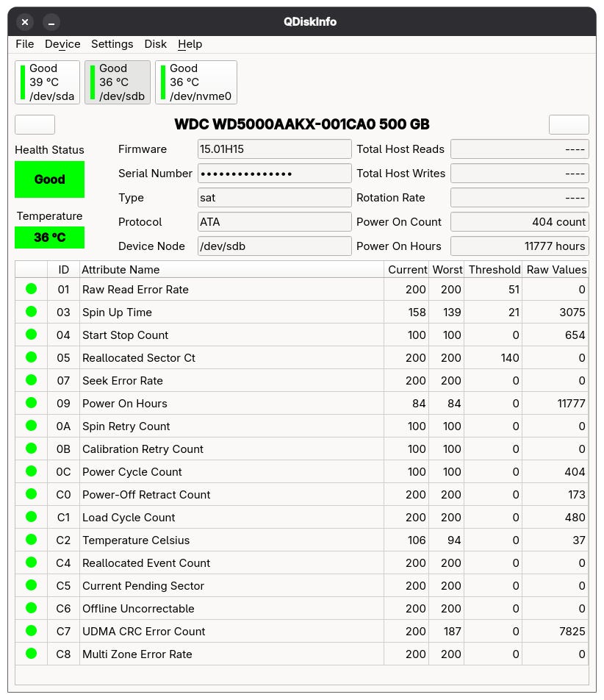Click green status dot for UDMA CRC Error Count

point(31,630)
